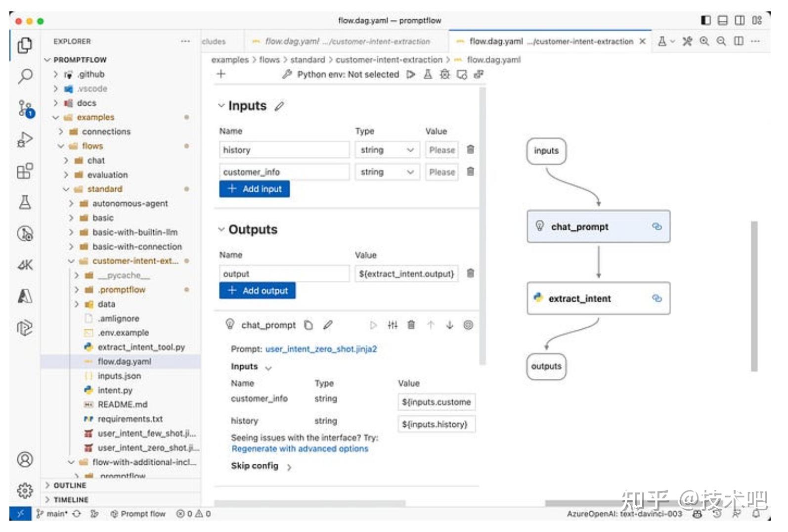The height and width of the screenshot is (532, 788).
Task: Toggle the bottom panel layout icon
Action: (722, 20)
